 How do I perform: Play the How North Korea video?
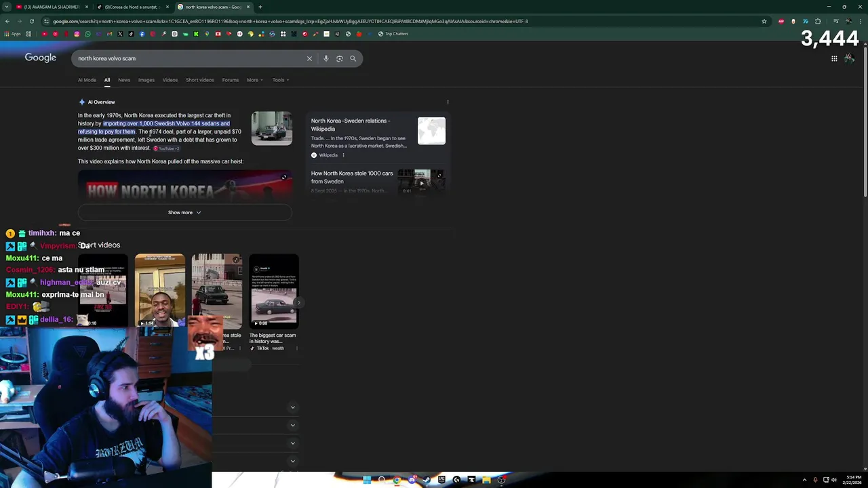click(184, 186)
